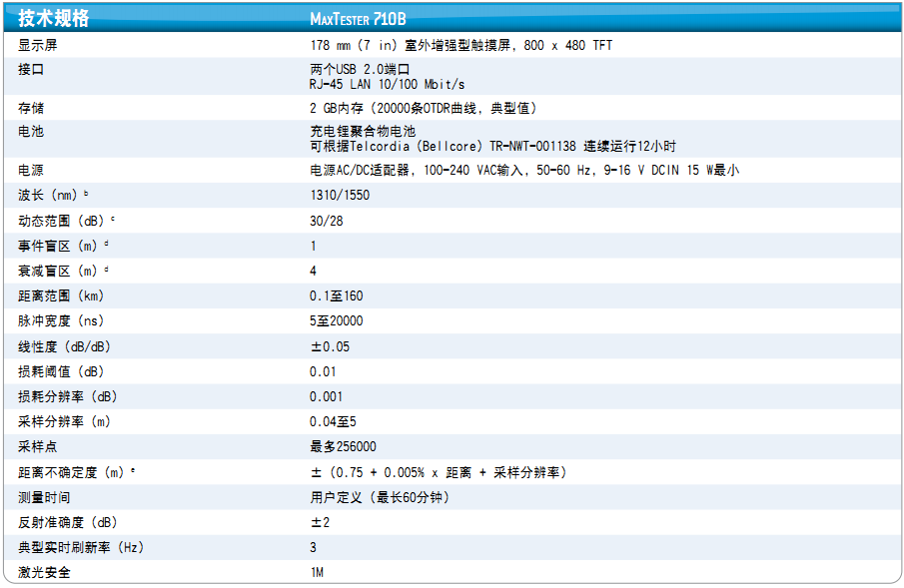Viewport: 904px width, 588px height.
Task: Click the value 4 in the 衰减盲区 row
Action: (313, 271)
